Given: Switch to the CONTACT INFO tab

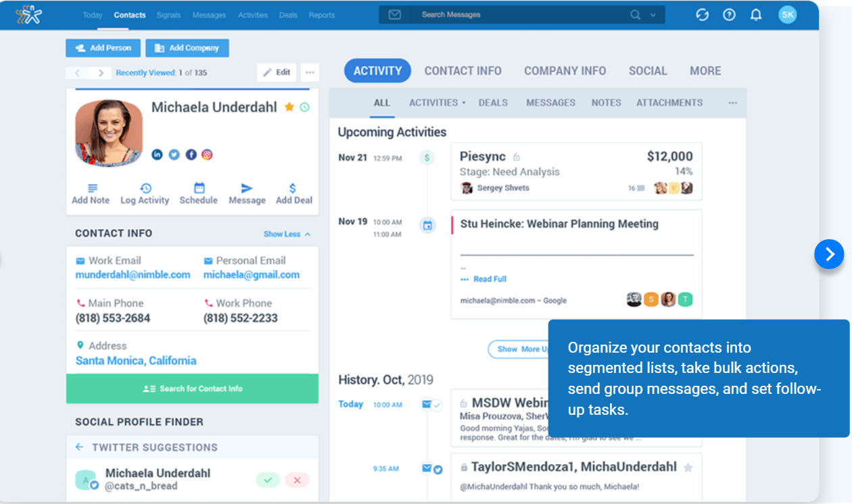Looking at the screenshot, I should pyautogui.click(x=463, y=71).
